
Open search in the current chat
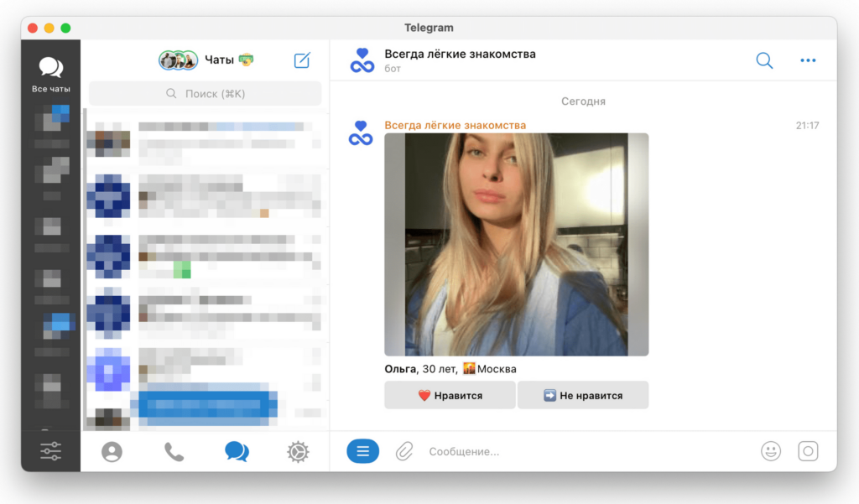tap(764, 60)
